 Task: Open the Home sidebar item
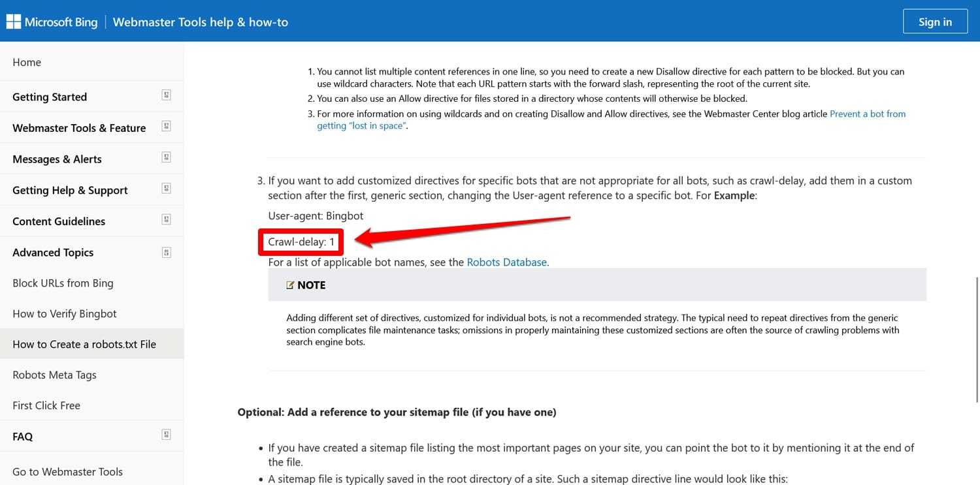[27, 62]
